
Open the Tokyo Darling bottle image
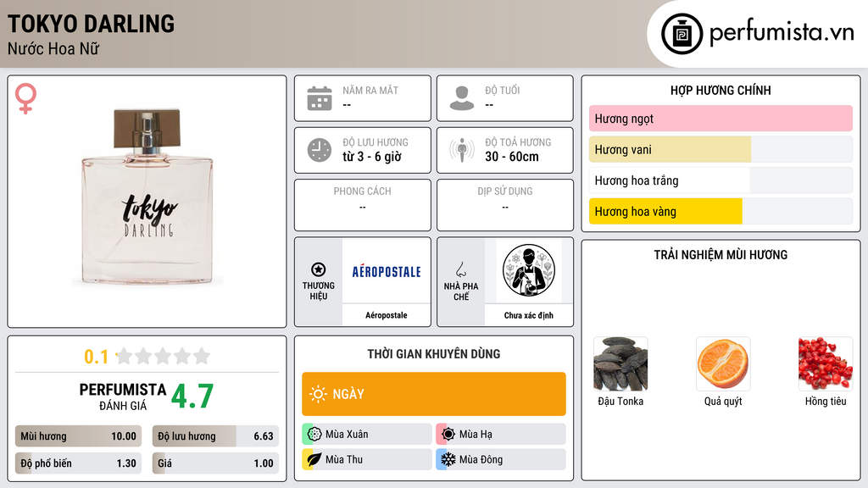tap(147, 197)
